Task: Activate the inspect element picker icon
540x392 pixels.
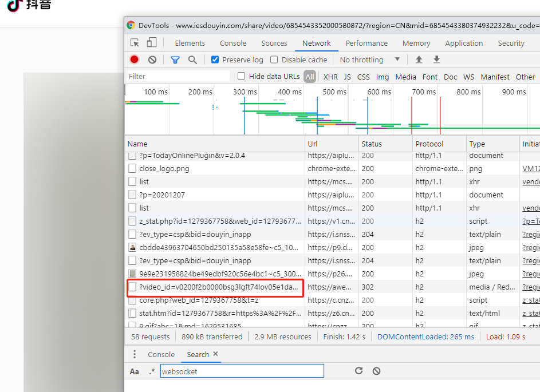Action: [x=135, y=43]
